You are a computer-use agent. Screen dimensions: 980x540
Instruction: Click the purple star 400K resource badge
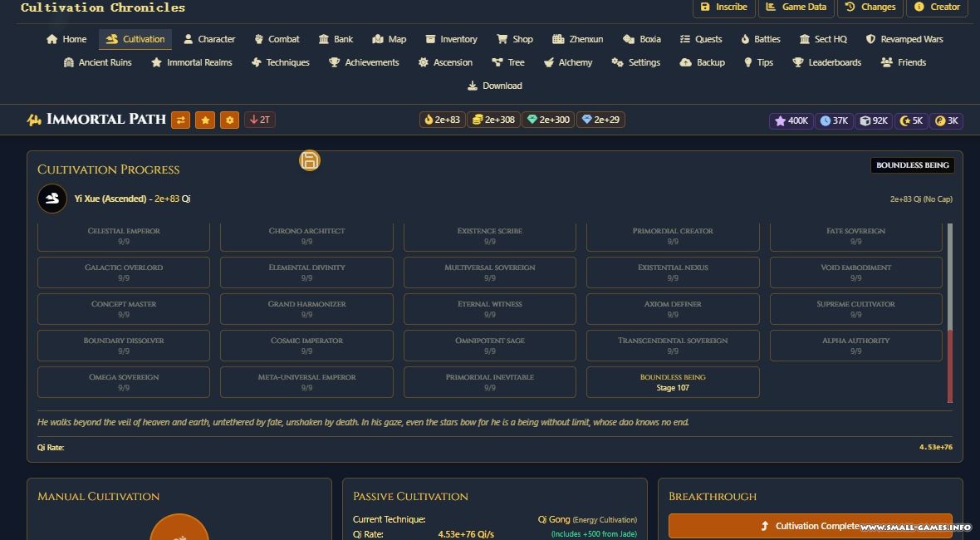(x=791, y=120)
